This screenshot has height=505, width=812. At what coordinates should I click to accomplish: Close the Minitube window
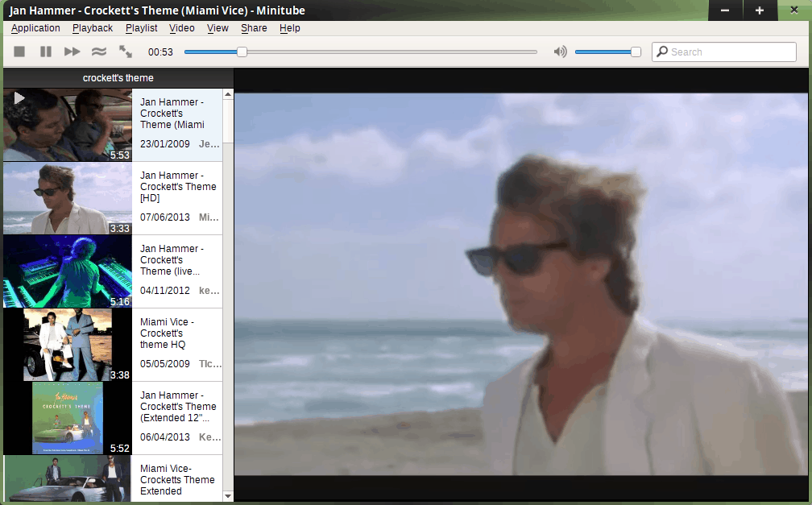tap(794, 10)
